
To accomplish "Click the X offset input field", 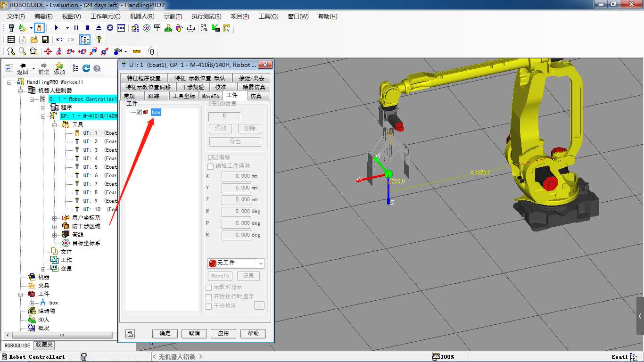I will (236, 176).
